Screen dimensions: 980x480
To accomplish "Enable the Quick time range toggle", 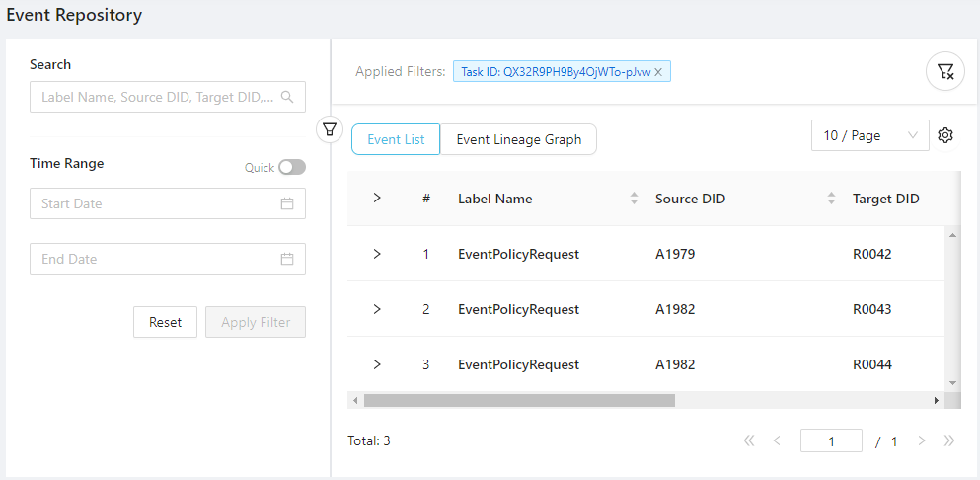I will point(291,168).
